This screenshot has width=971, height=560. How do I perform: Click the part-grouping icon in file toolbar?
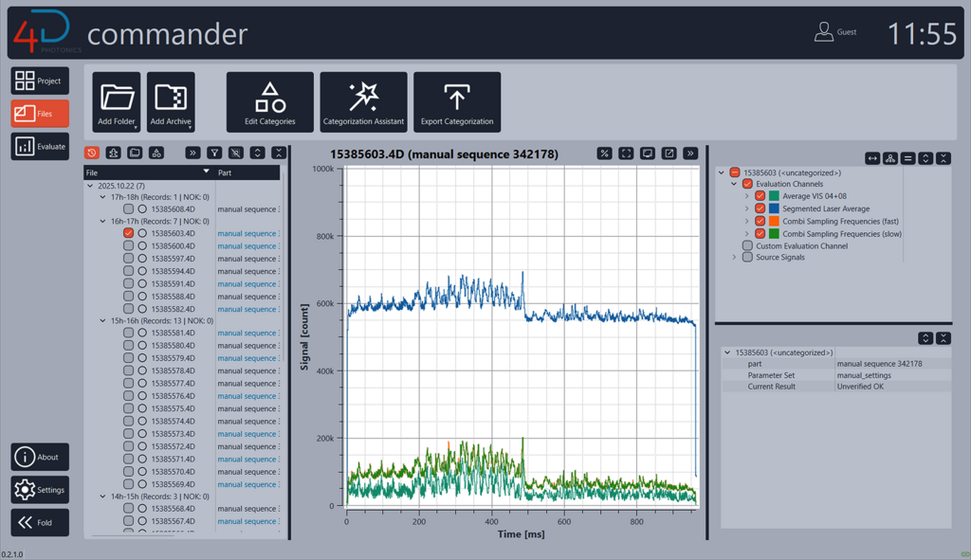pyautogui.click(x=114, y=153)
